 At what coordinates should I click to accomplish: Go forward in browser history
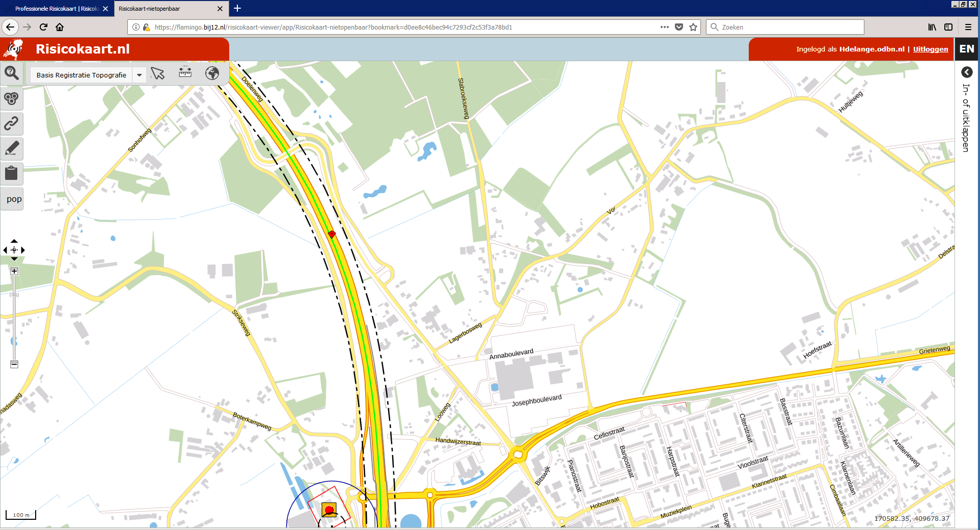pyautogui.click(x=27, y=27)
